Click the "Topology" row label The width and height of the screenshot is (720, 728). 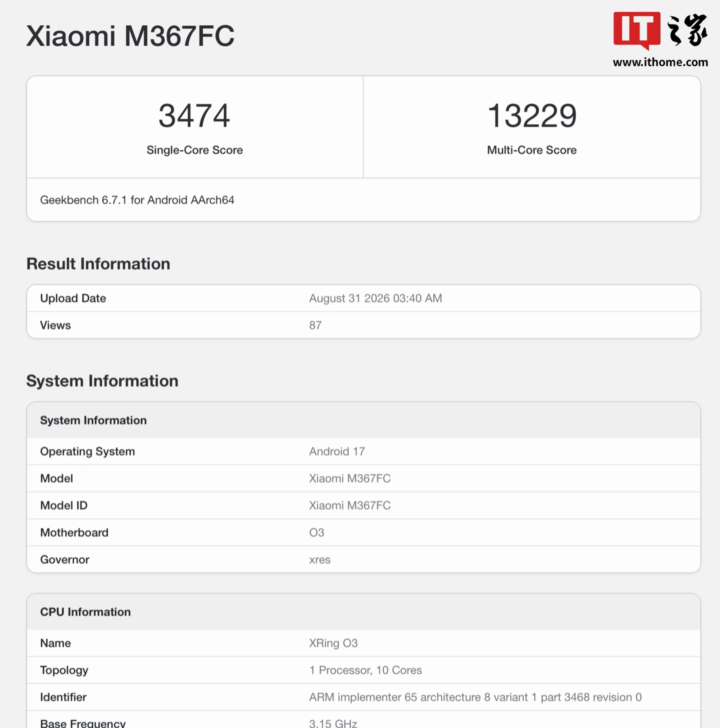64,670
